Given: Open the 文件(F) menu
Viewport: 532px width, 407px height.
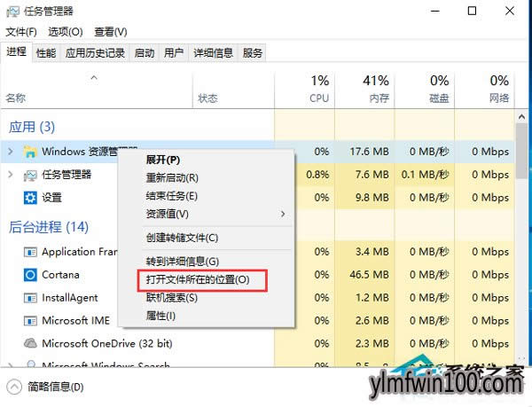Looking at the screenshot, I should 21,32.
